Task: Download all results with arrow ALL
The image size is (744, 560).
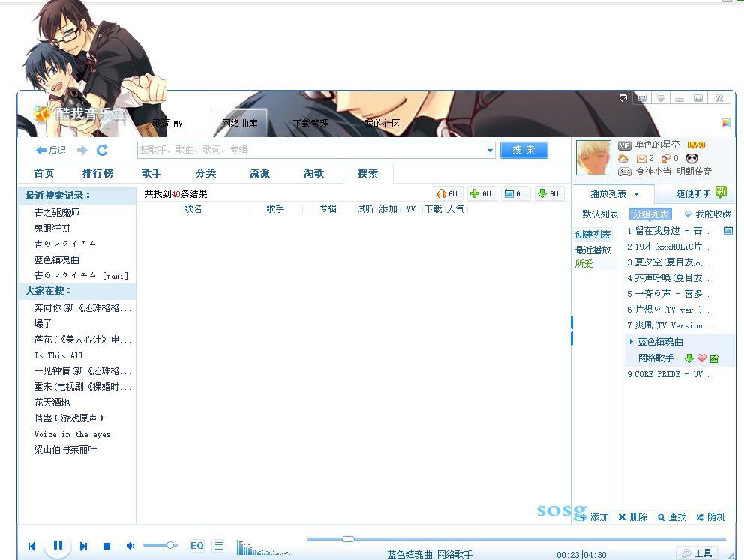Action: pyautogui.click(x=549, y=193)
